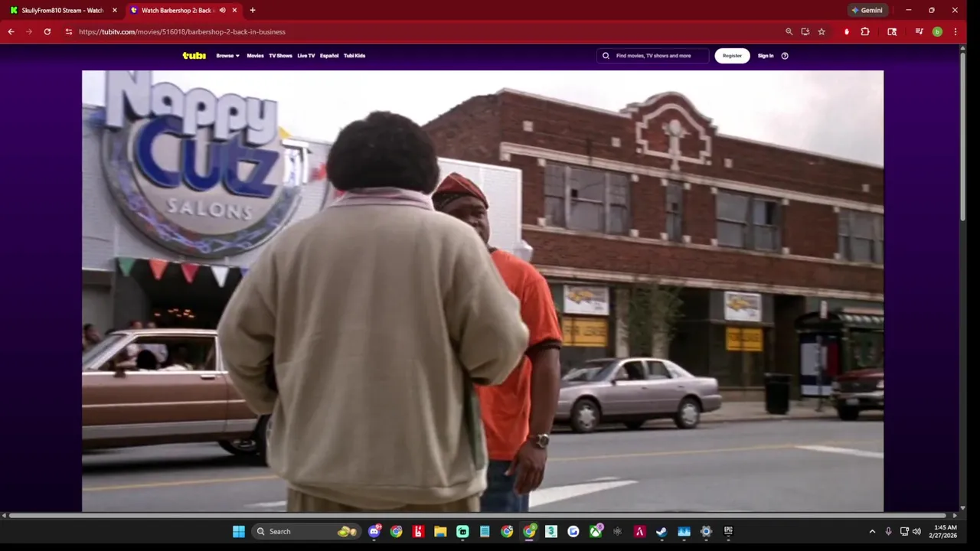Open the browser zoom magnifier icon
Screen dimensions: 980x551
(x=789, y=31)
